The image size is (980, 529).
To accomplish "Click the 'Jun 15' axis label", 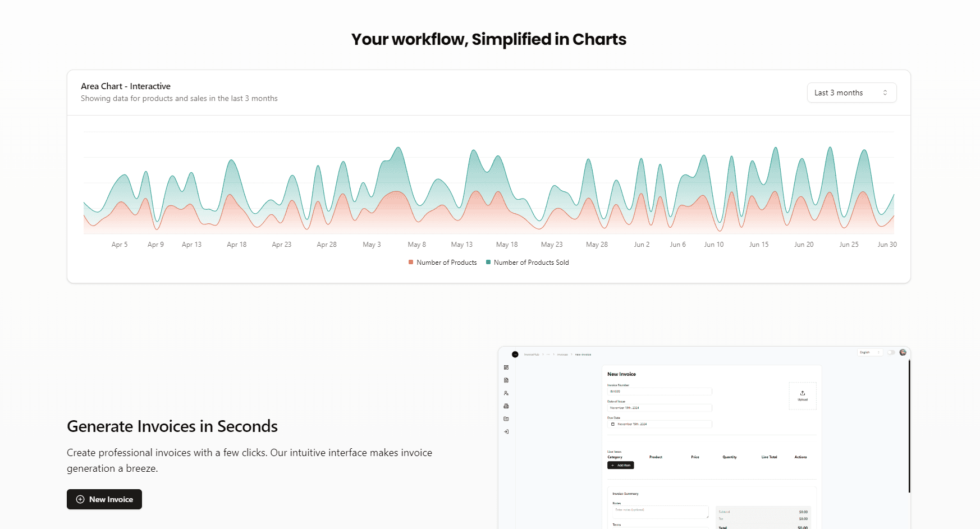I will pyautogui.click(x=759, y=245).
